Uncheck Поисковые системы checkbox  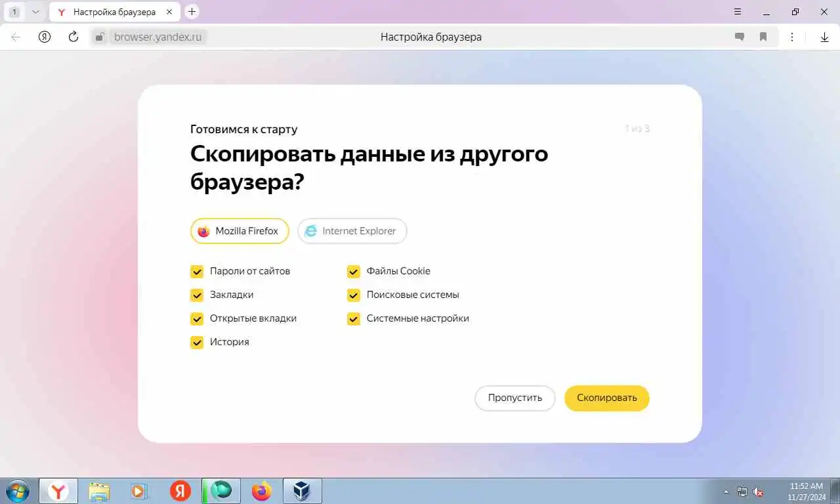(354, 295)
